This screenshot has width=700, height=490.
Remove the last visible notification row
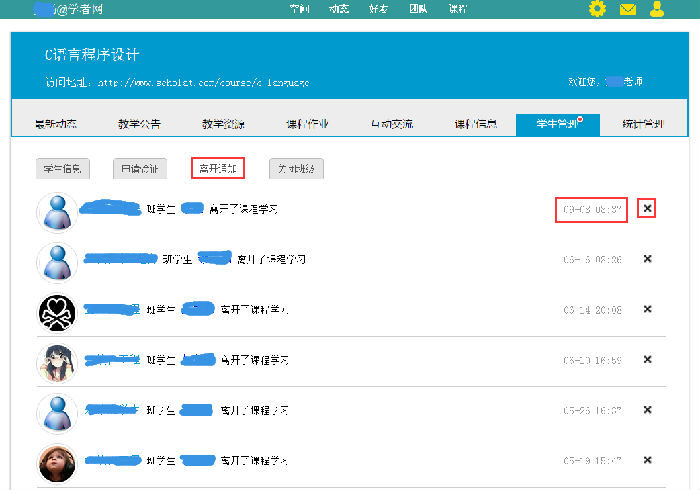[647, 459]
